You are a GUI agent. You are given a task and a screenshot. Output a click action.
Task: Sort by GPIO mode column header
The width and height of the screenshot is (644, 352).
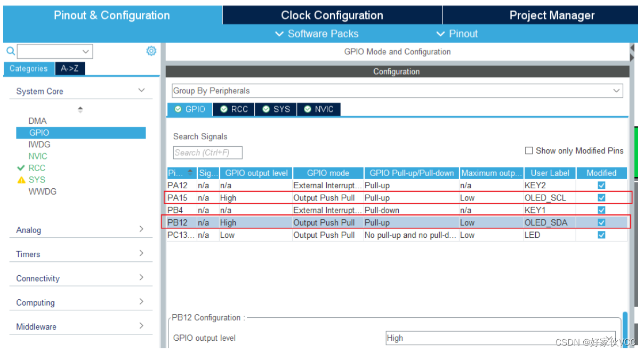[x=328, y=173]
